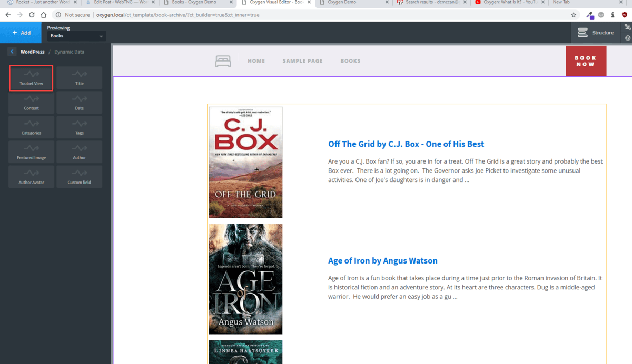Open the Previewing Books dropdown
The image size is (632, 364).
tap(76, 36)
